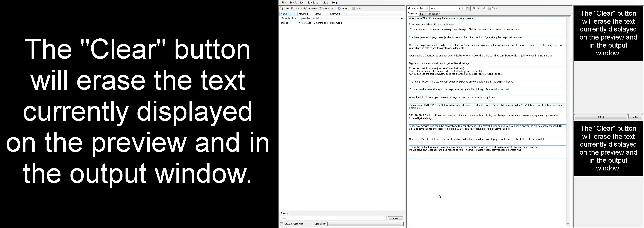The image size is (644, 228).
Task: Click the Search text field
Action: point(333,218)
